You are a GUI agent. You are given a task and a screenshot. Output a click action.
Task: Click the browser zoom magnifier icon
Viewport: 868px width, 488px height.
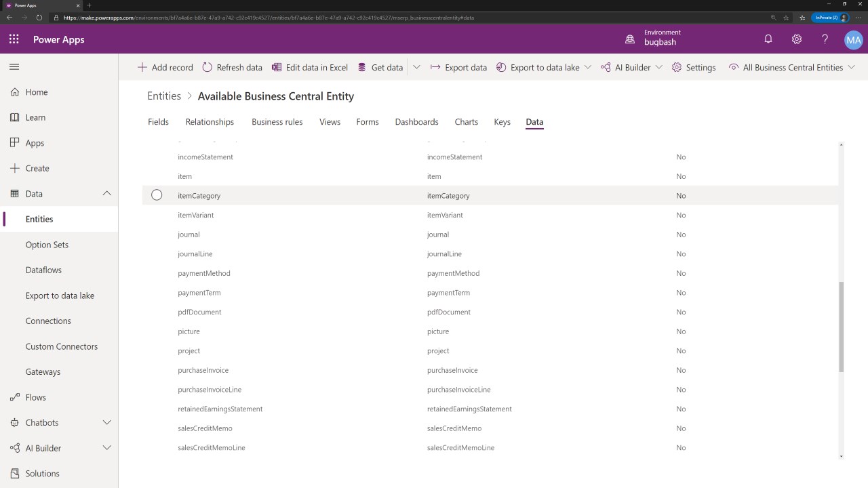(x=774, y=18)
